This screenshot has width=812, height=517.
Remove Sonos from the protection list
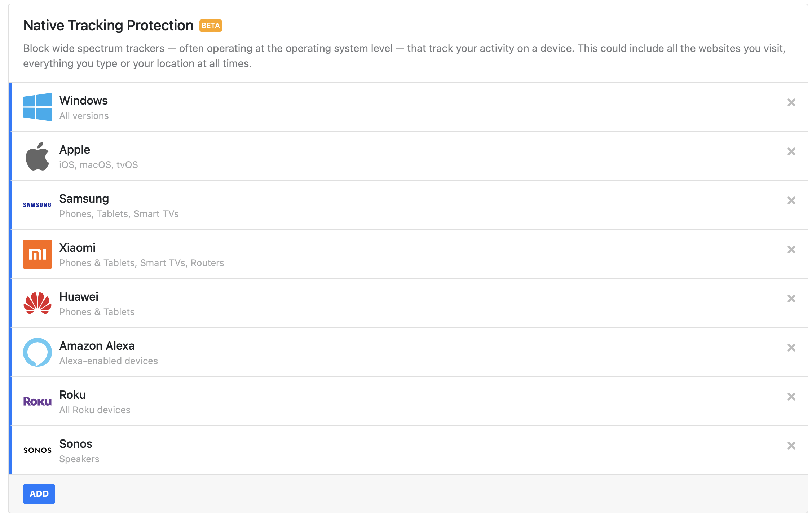tap(791, 445)
